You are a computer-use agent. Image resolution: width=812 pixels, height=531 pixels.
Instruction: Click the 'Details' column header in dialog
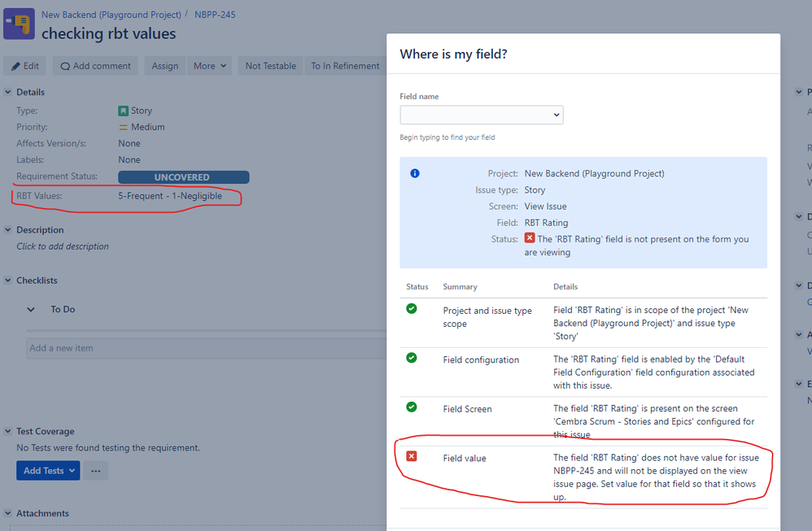[x=565, y=287]
